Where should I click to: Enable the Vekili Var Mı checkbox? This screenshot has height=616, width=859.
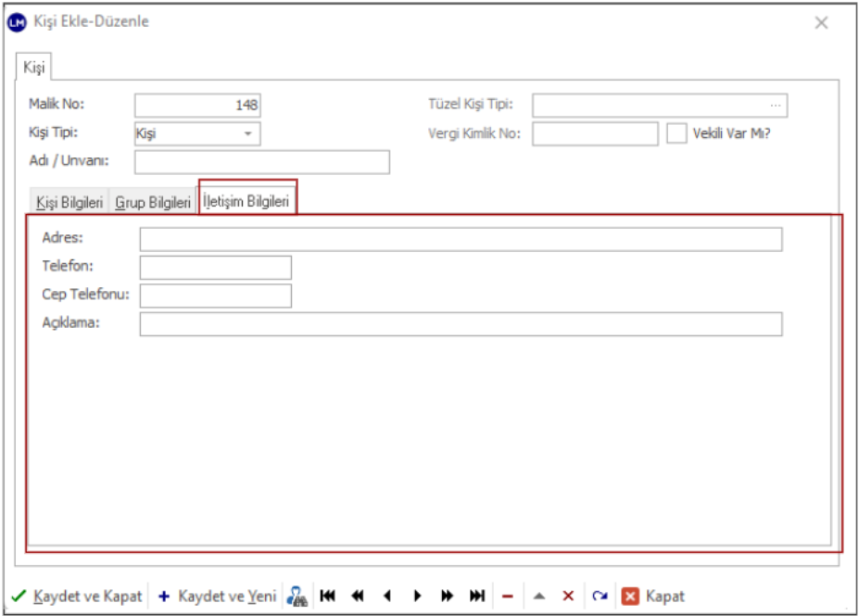tap(676, 132)
